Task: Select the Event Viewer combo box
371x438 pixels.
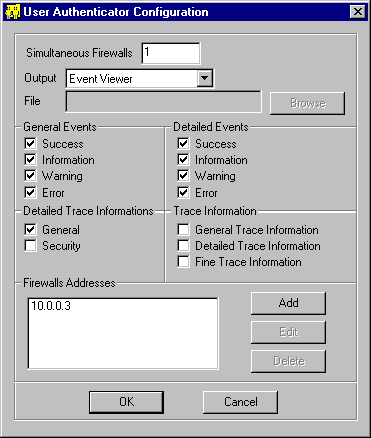Action: click(x=139, y=79)
